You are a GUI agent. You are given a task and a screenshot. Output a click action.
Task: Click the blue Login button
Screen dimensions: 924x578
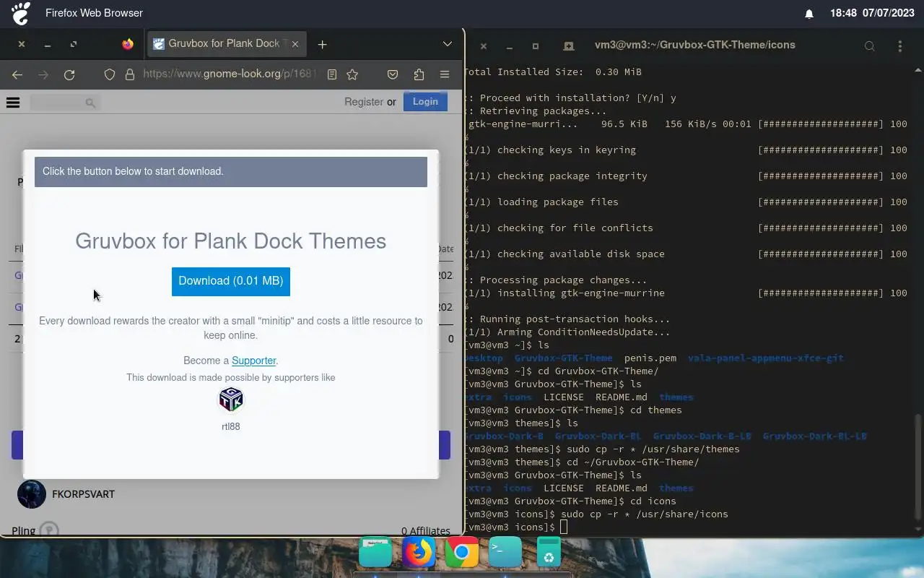click(x=425, y=101)
